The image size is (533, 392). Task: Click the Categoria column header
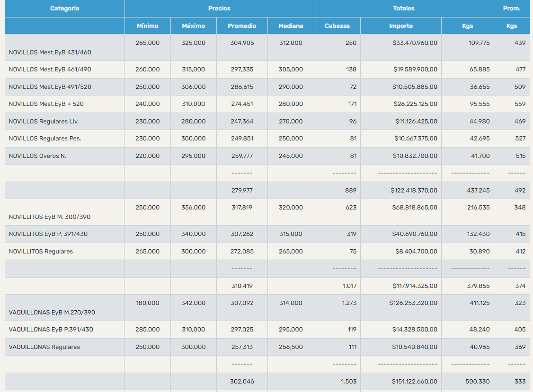coord(65,9)
